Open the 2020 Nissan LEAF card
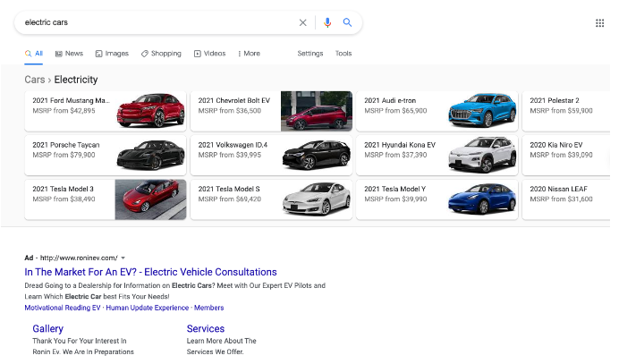619x364 pixels. 566,199
